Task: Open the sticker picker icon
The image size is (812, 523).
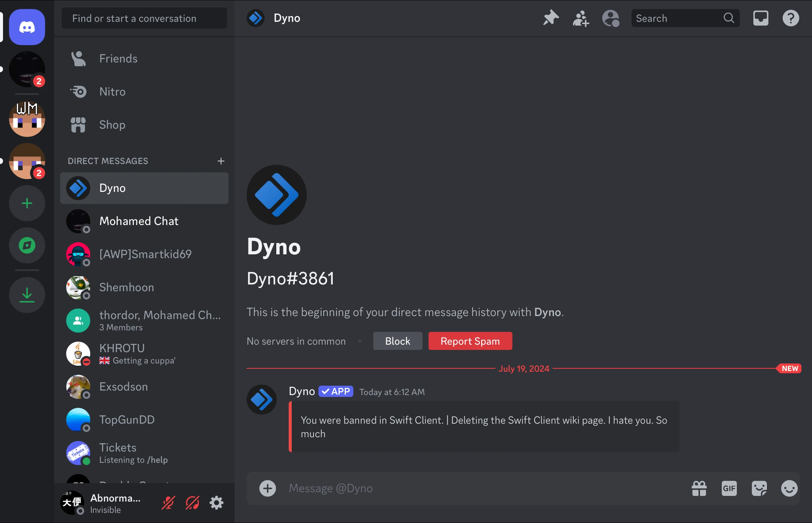Action: click(759, 488)
